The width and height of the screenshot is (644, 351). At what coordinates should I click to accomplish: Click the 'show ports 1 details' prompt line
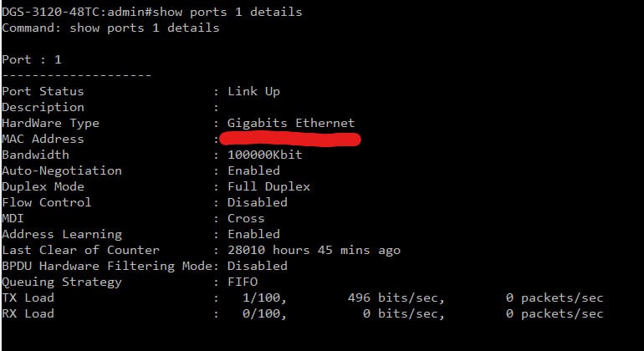(x=152, y=12)
